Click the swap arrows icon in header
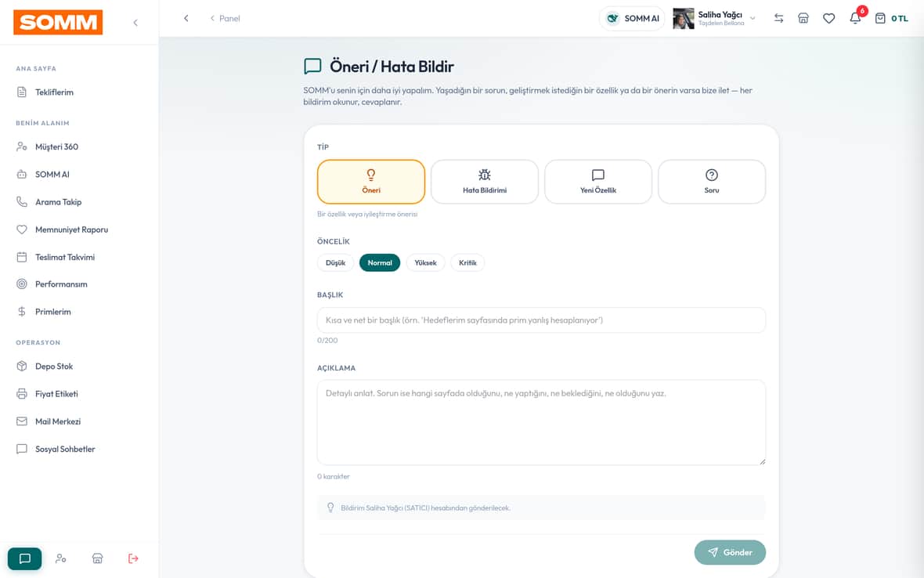Screen dimensions: 924x578 (x=778, y=18)
